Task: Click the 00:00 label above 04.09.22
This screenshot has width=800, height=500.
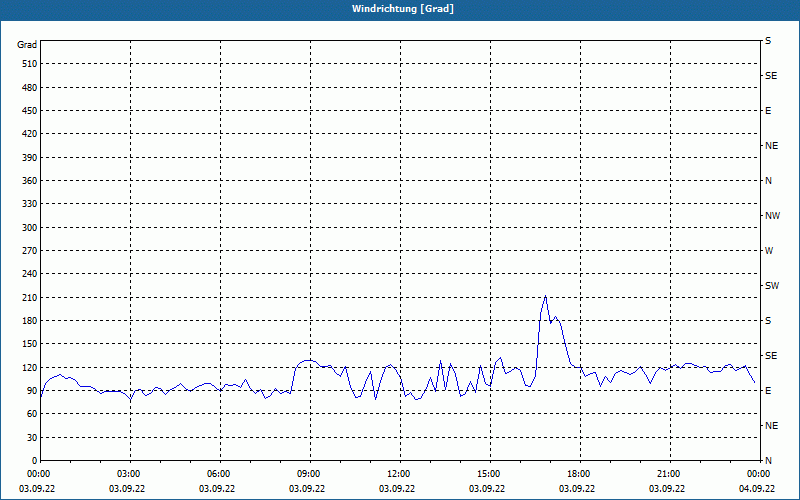Action: click(x=760, y=474)
